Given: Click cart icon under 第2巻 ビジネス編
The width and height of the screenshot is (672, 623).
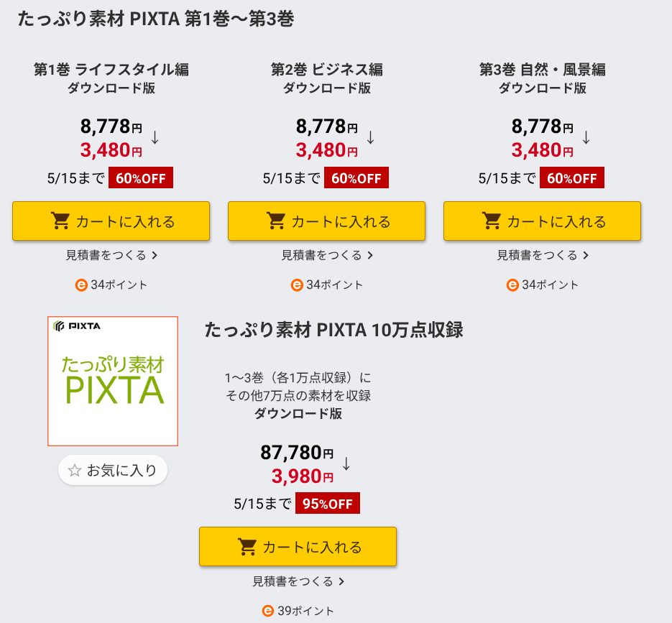Looking at the screenshot, I should [x=276, y=221].
